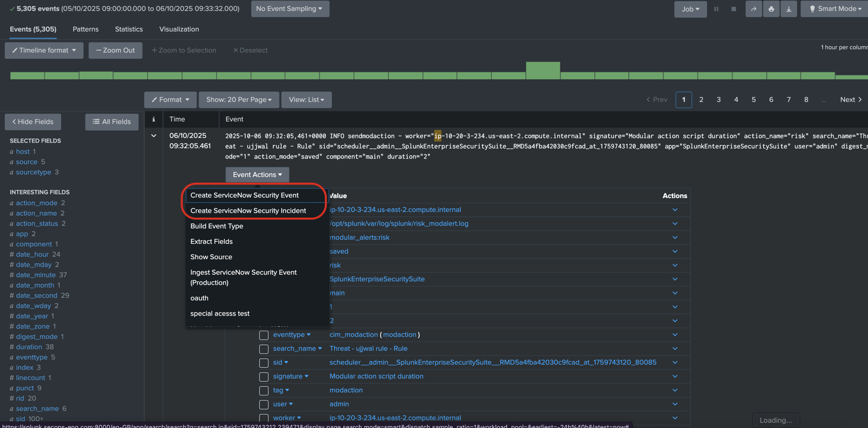Switch to the Patterns tab
The height and width of the screenshot is (428, 868).
pos(85,29)
